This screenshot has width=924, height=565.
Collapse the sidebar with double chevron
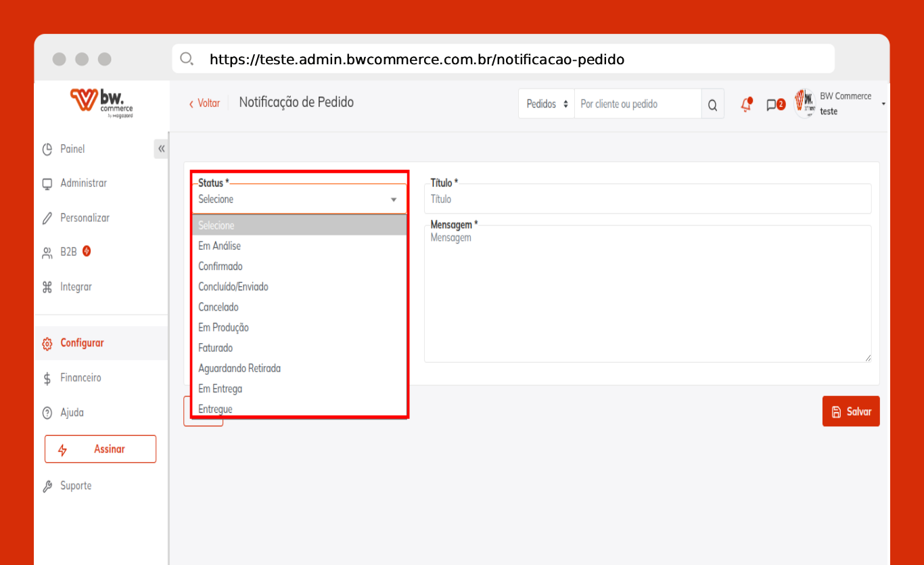[x=161, y=149]
